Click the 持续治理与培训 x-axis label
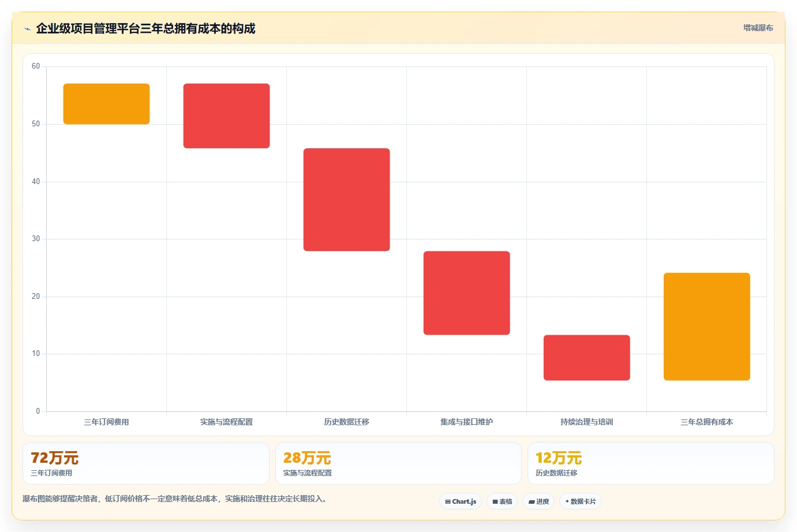 click(x=586, y=422)
